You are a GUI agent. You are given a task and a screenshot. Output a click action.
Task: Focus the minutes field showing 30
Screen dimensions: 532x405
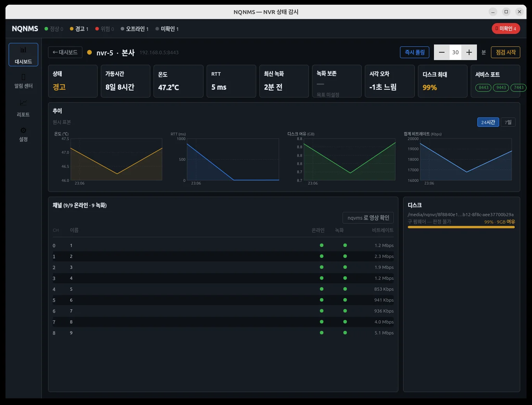click(x=455, y=52)
